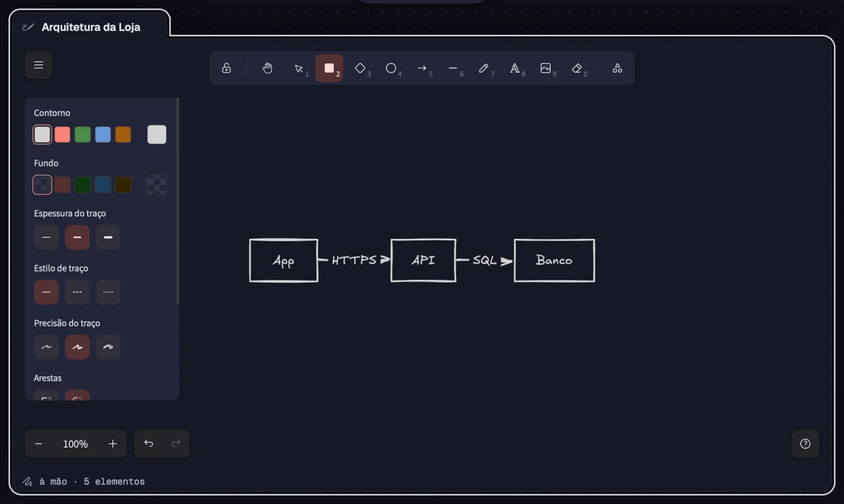The width and height of the screenshot is (844, 504).
Task: Choose the dark red Fundo color
Action: point(62,185)
